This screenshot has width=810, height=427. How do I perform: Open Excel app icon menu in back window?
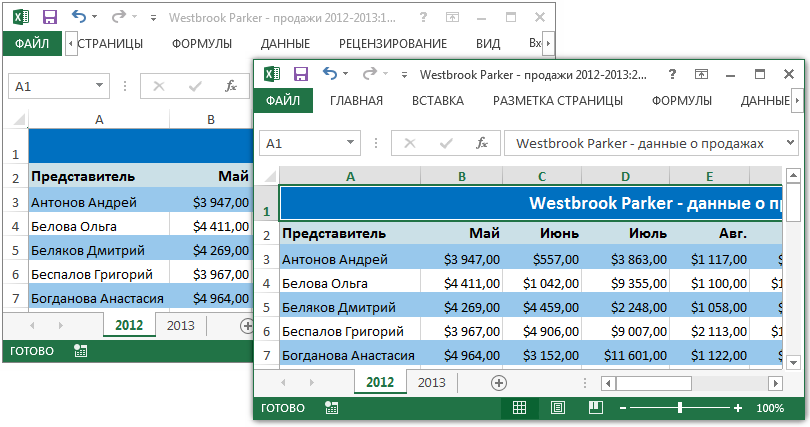[21, 18]
